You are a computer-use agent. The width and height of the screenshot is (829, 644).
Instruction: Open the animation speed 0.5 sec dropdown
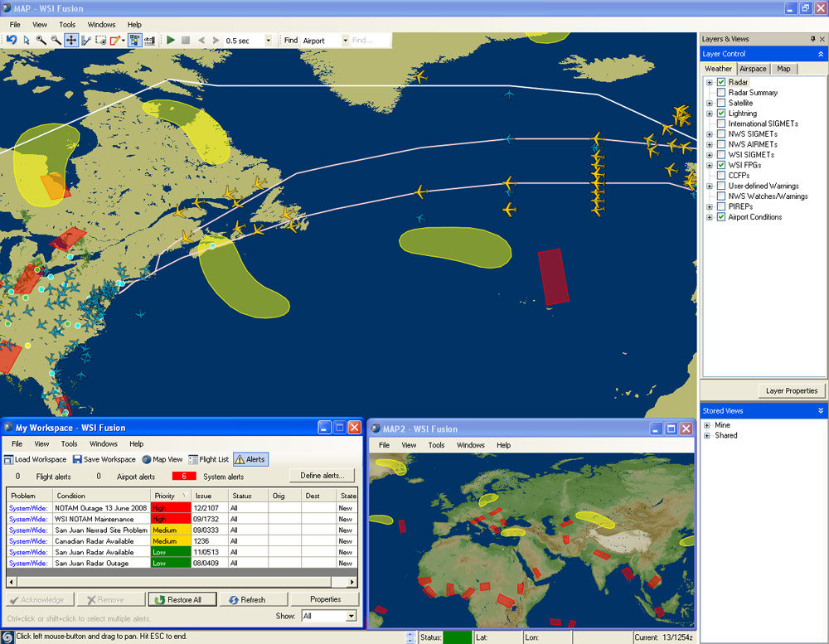268,40
